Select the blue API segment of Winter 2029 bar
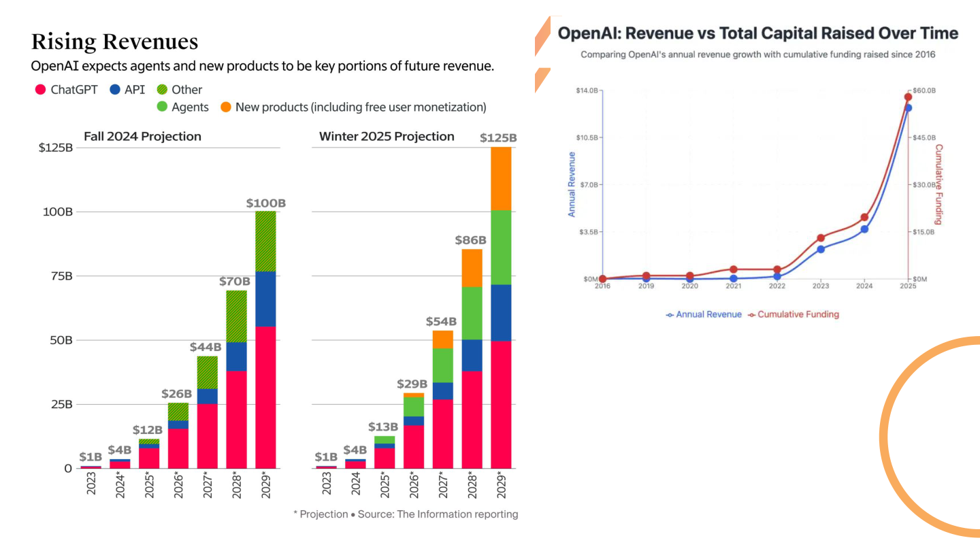This screenshot has height=551, width=980. click(501, 313)
